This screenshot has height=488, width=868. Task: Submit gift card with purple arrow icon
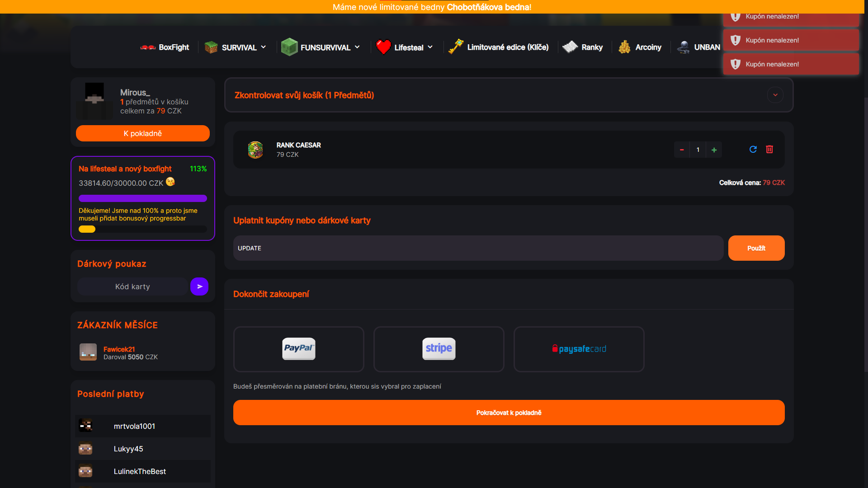point(199,286)
